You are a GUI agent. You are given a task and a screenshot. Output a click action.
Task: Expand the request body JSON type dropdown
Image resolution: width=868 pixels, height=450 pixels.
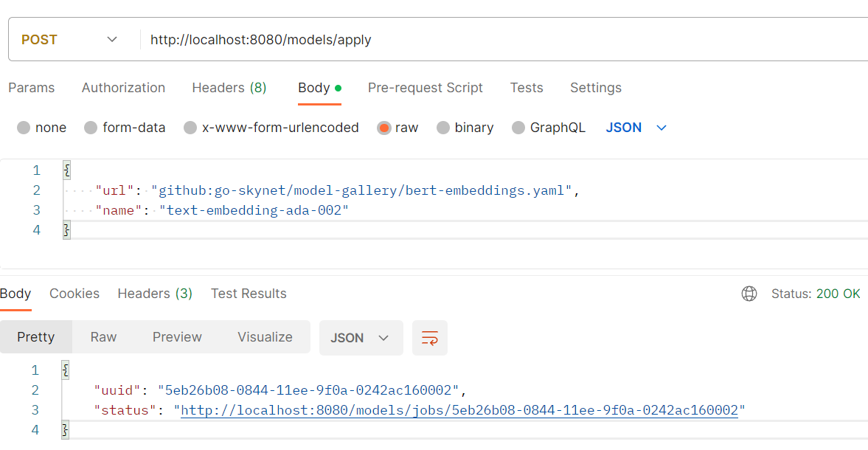[x=636, y=128]
